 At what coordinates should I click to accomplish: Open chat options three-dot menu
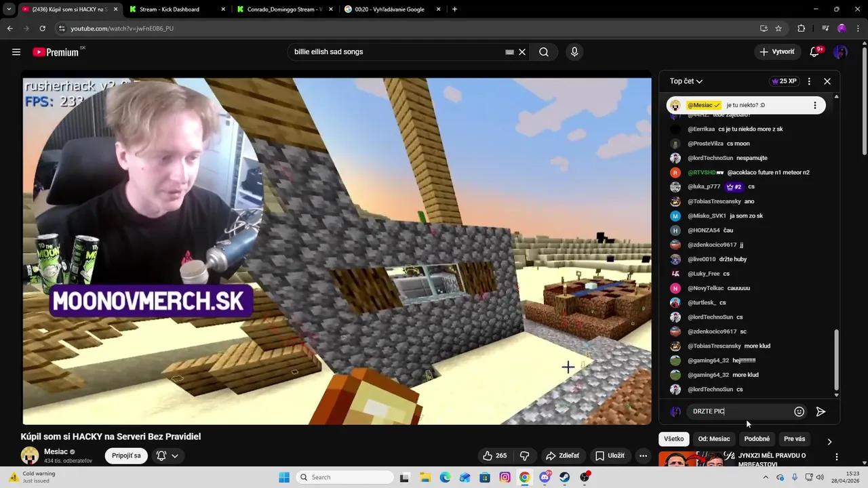tap(809, 81)
